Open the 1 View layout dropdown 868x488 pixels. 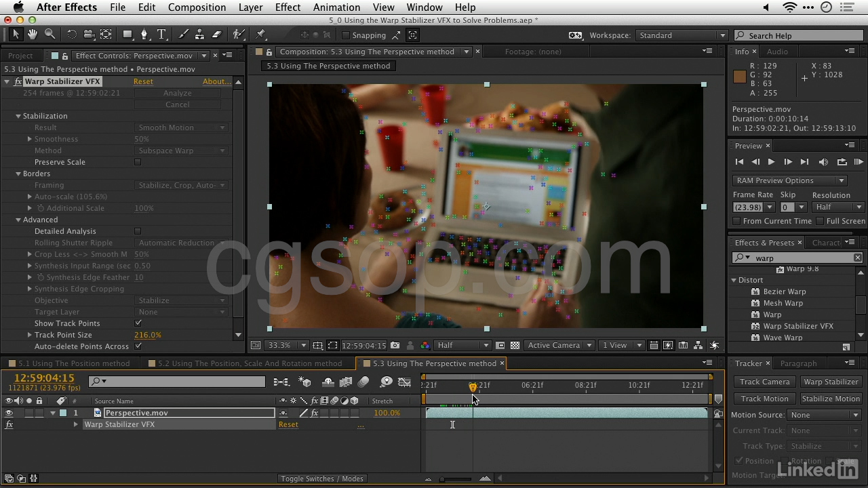[x=621, y=345]
